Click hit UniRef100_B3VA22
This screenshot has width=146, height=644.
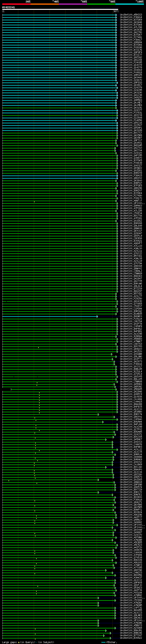131,638
